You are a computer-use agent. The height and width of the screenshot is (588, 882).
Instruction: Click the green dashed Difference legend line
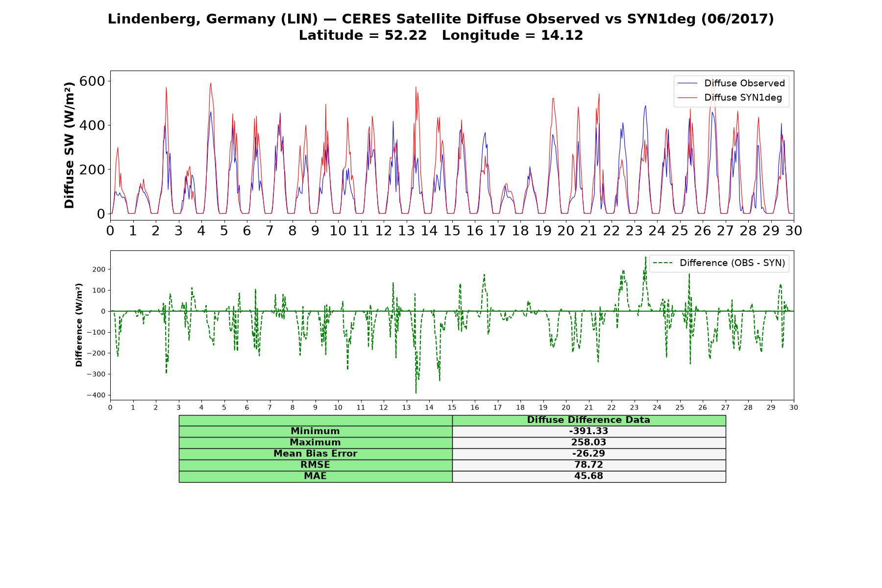point(663,263)
